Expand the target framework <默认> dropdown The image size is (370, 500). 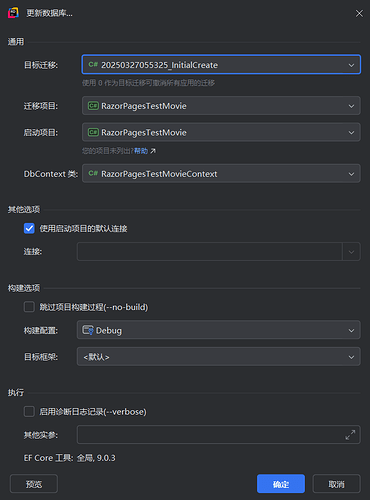(218, 357)
